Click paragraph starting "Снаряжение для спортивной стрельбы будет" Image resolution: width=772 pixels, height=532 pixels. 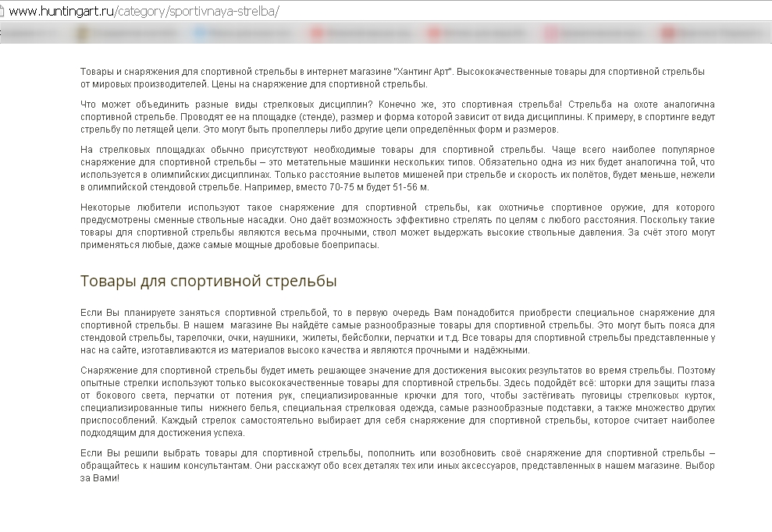tap(397, 402)
